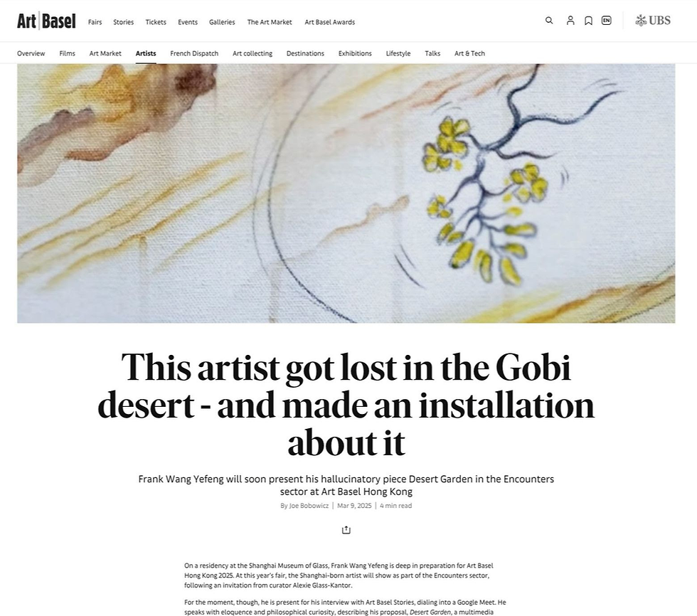Screen dimensions: 697x616
Task: Visit the Destinations section
Action: pos(305,53)
